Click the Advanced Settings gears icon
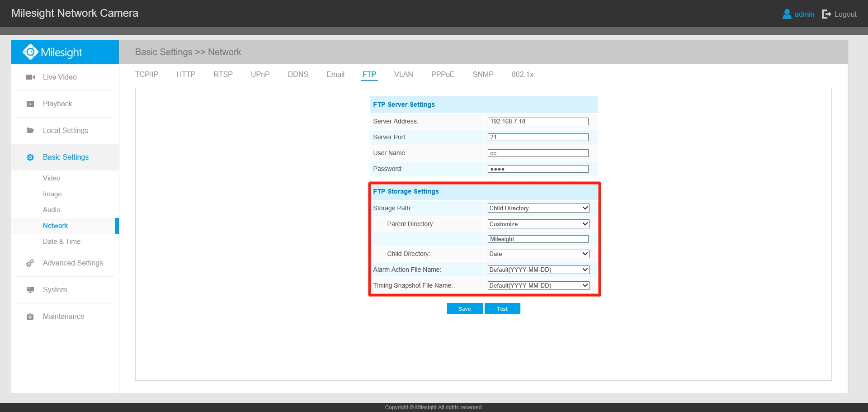This screenshot has width=868, height=412. 30,263
